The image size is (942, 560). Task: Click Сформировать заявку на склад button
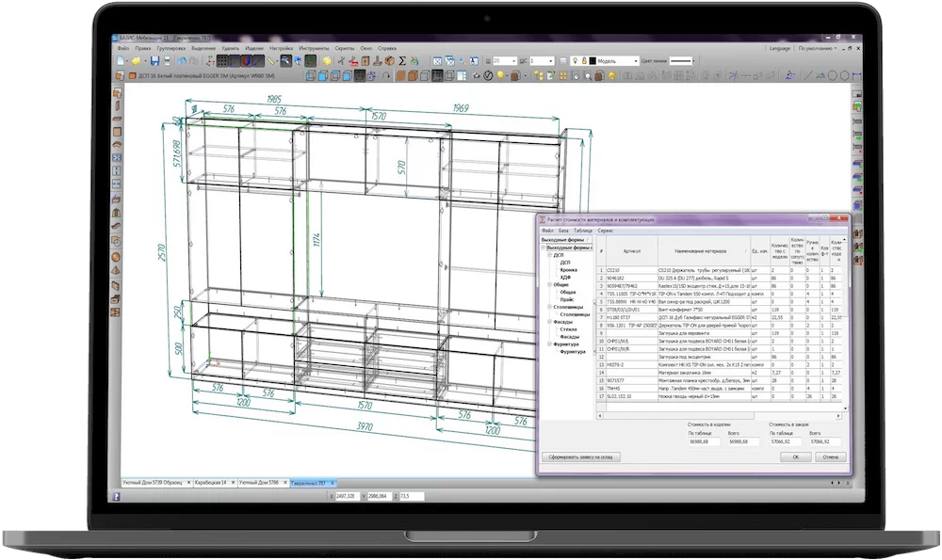tap(582, 456)
